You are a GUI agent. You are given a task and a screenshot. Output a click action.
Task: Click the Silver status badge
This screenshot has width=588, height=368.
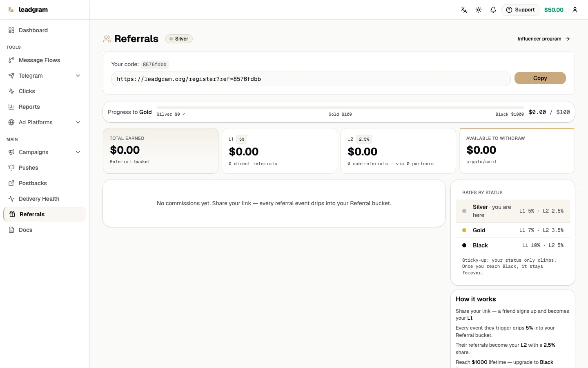179,39
